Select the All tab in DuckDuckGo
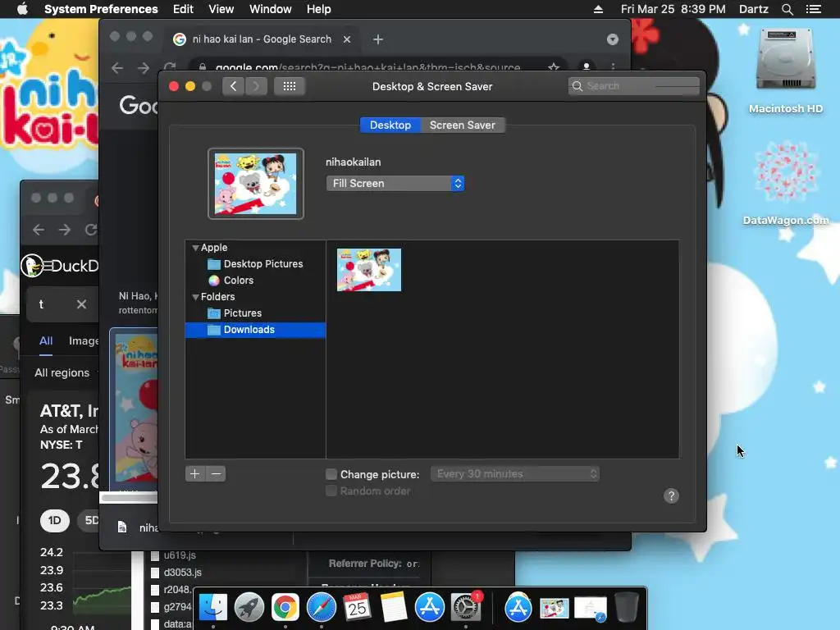 46,340
